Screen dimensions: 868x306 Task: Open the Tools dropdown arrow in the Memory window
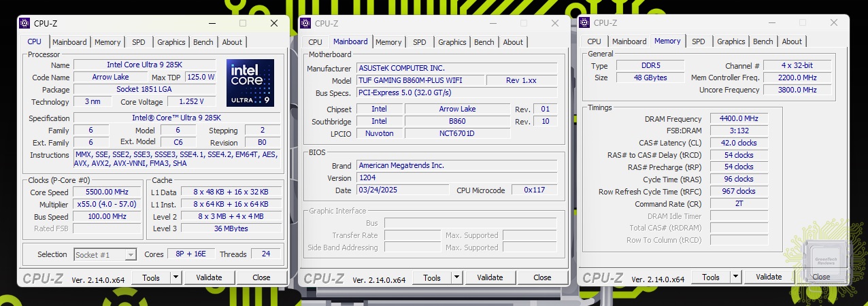735,277
